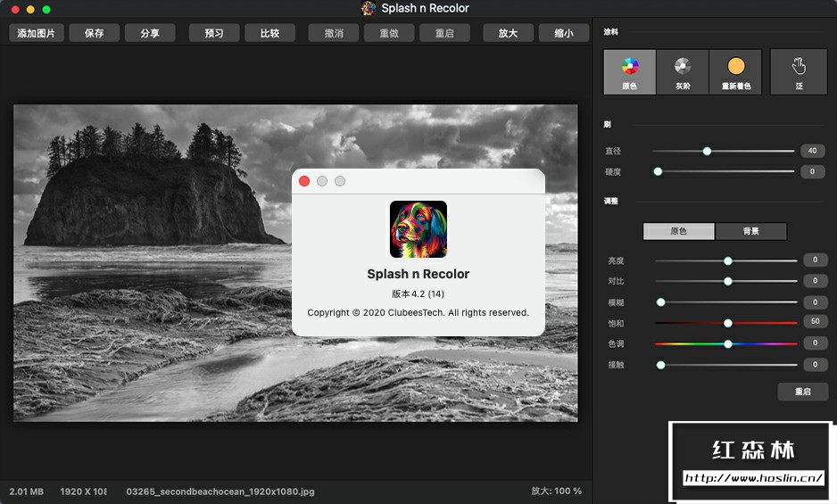Click the 刷 brush section label

(607, 124)
